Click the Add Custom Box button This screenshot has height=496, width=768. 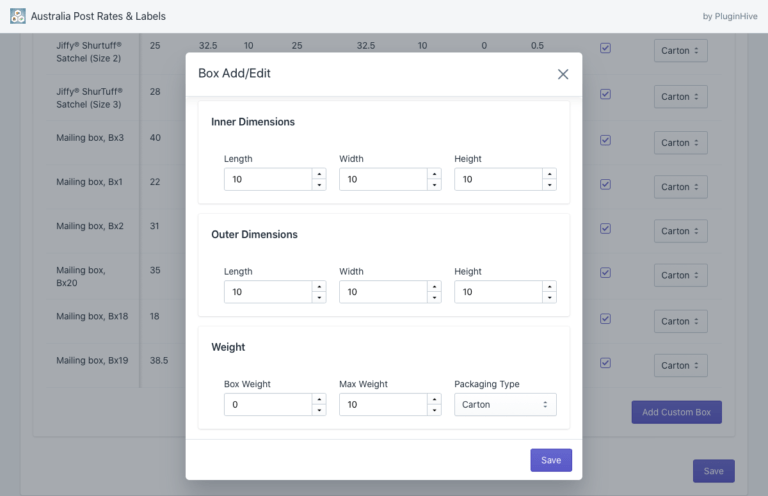point(676,412)
